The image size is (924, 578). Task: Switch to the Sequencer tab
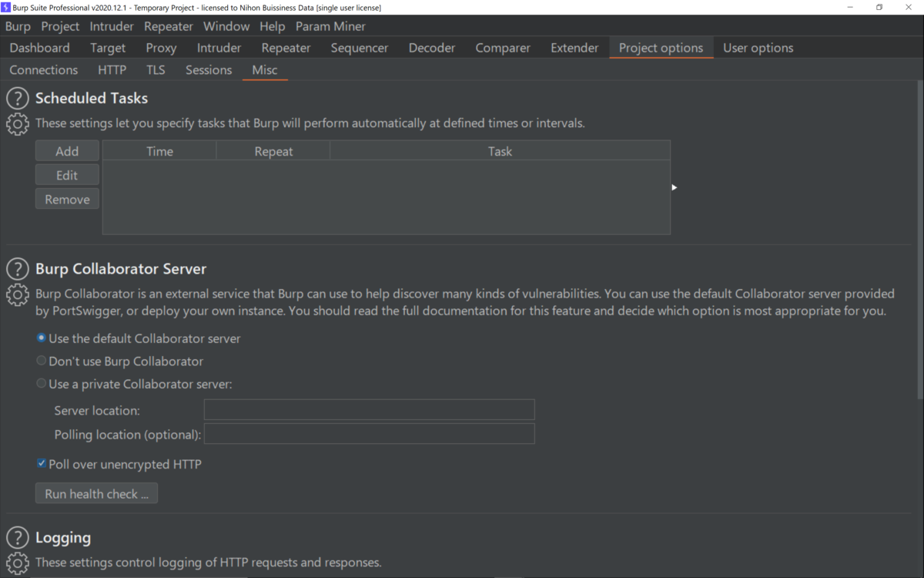(x=360, y=48)
